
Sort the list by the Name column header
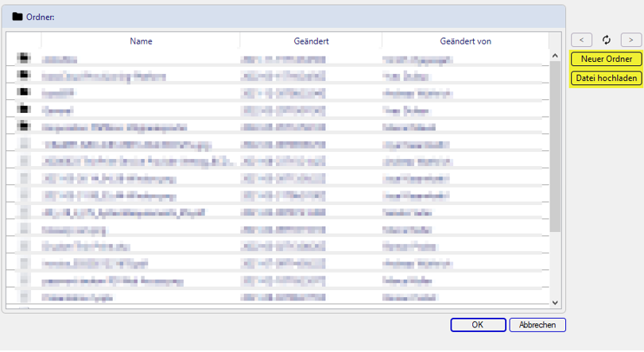[x=141, y=41]
